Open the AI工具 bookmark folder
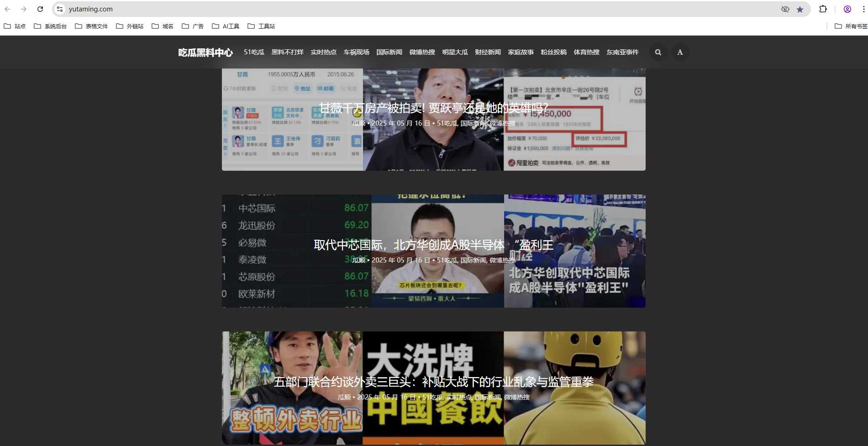The image size is (868, 446). pyautogui.click(x=226, y=26)
